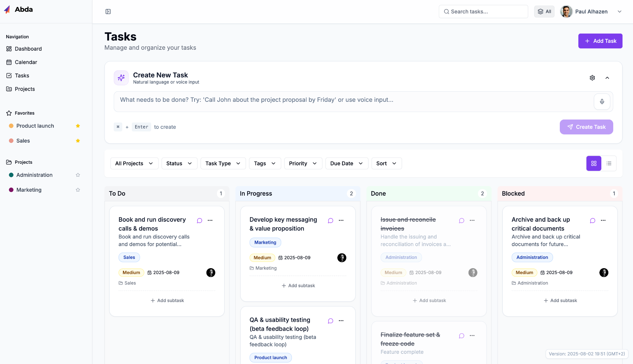Viewport: 633px width, 364px height.
Task: Open the Marketing project in sidebar
Action: (29, 190)
